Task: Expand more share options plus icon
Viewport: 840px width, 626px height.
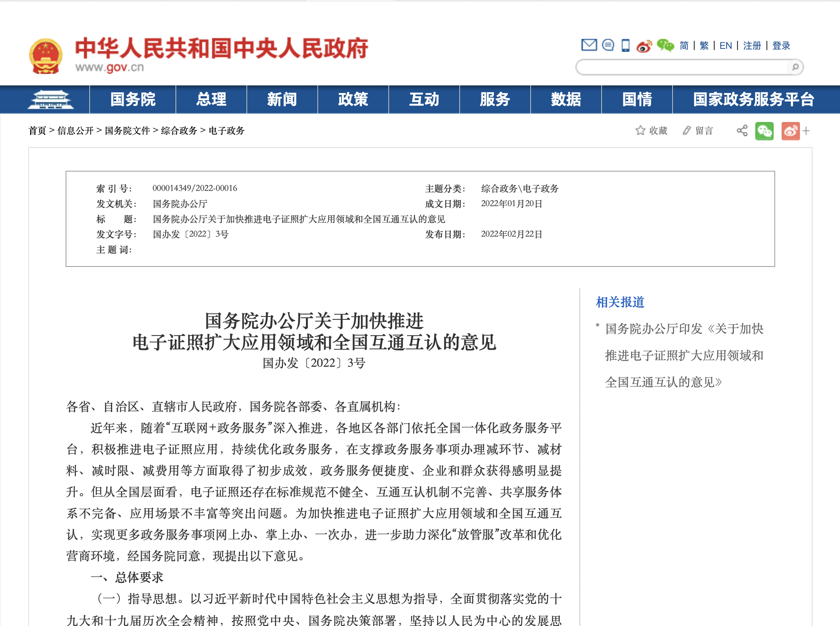Action: (806, 131)
